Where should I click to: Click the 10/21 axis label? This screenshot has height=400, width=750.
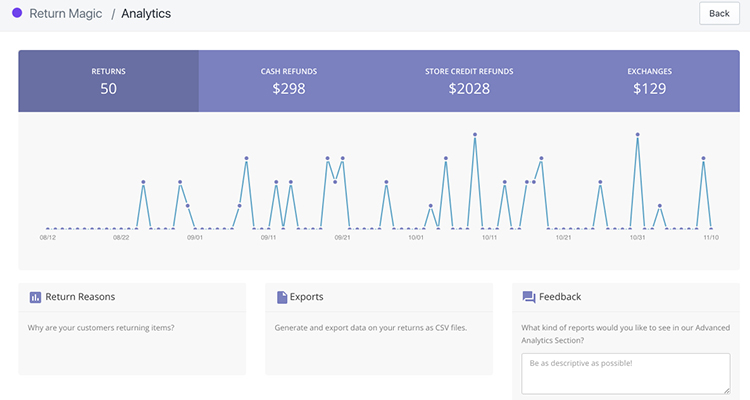(x=563, y=237)
